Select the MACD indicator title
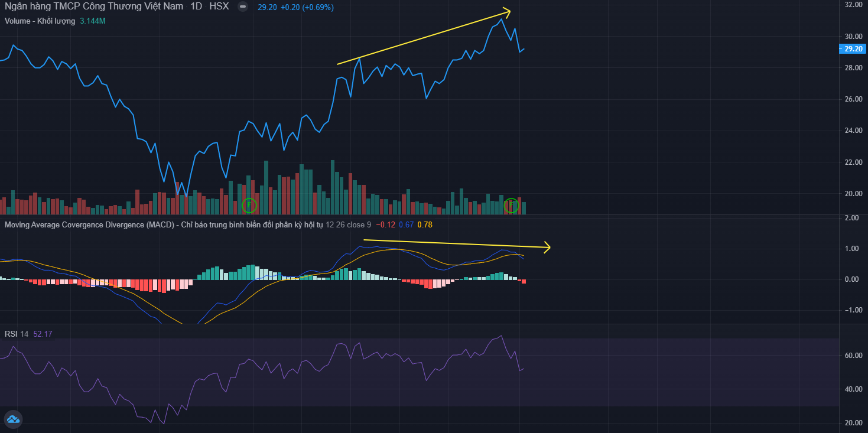 [164, 224]
